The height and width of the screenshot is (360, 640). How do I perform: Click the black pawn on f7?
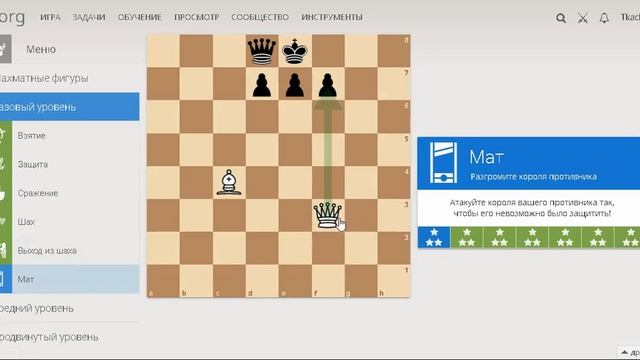click(x=328, y=85)
